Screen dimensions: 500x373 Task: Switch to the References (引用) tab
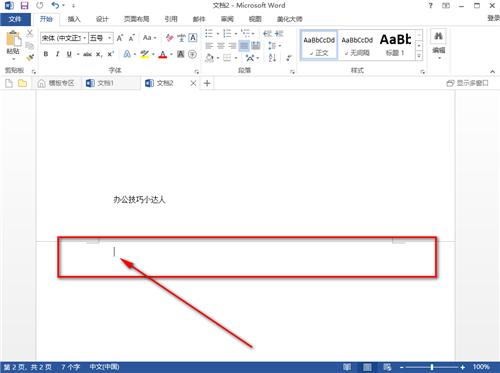tap(171, 19)
